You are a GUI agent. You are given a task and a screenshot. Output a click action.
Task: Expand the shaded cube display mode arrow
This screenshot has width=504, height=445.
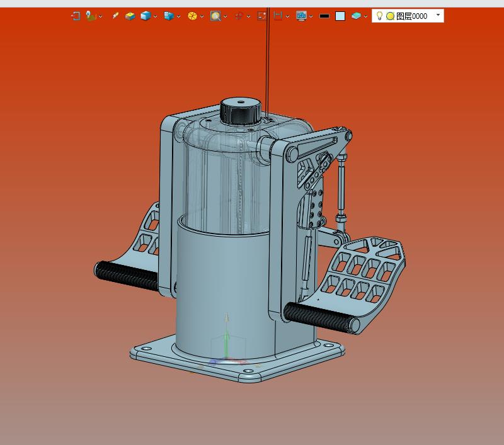point(155,16)
